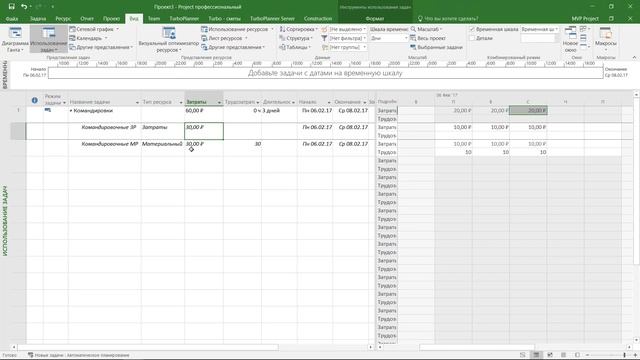Click the row 1 header number
The width and height of the screenshot is (640, 360).
click(x=18, y=111)
